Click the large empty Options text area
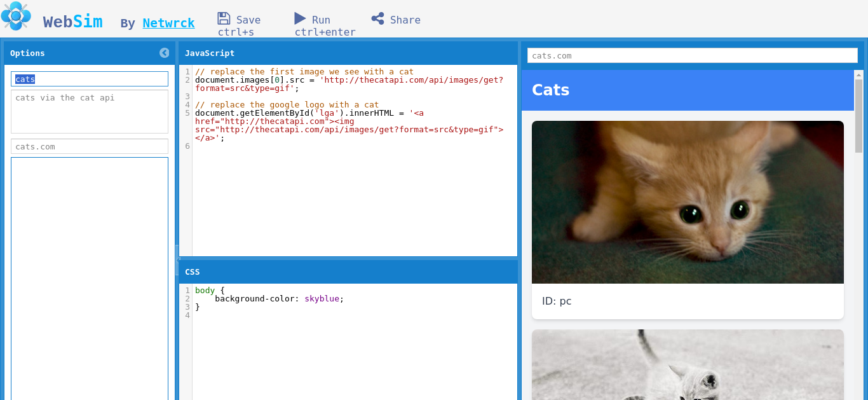Screen dimensions: 868x400 [90, 279]
